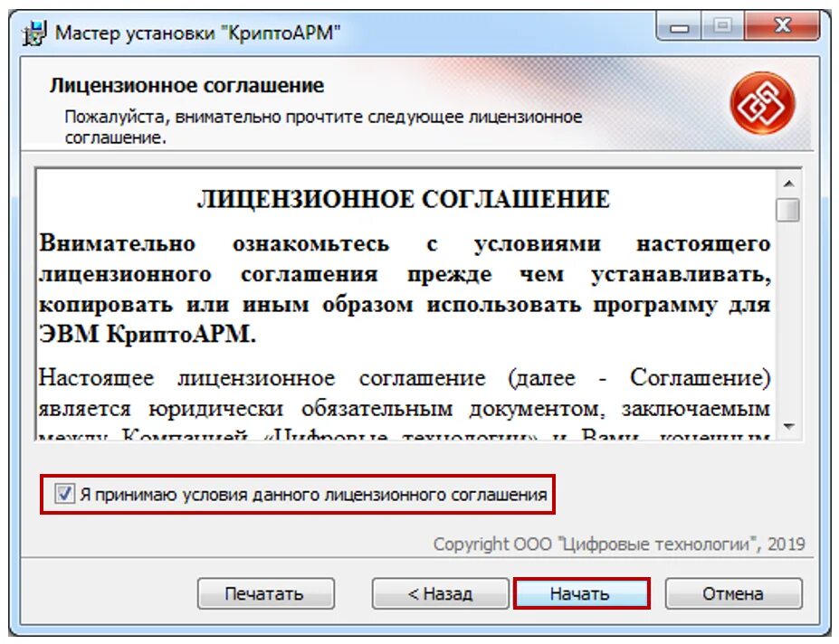839x644 pixels.
Task: Click the license text scroll-up arrow
Action: click(788, 184)
